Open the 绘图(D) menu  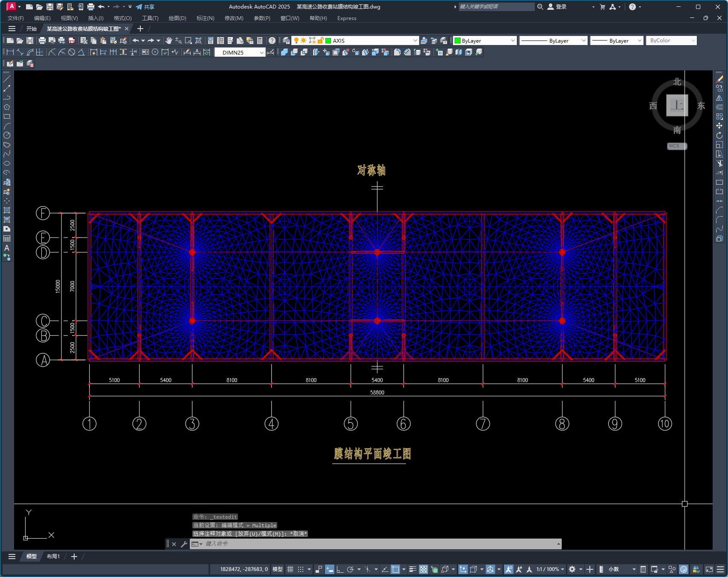coord(177,18)
